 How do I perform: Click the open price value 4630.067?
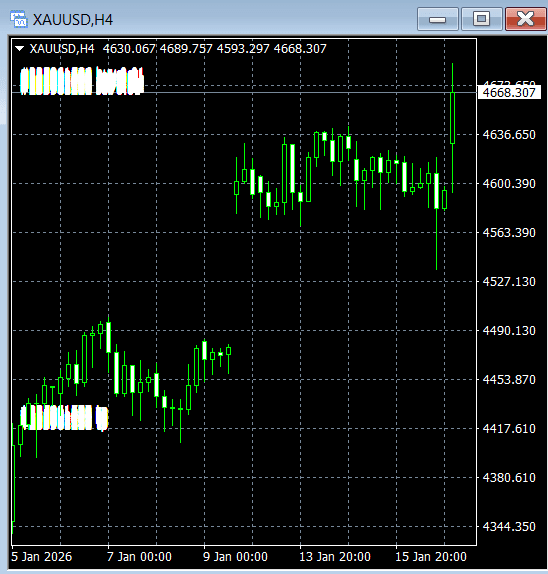[129, 48]
